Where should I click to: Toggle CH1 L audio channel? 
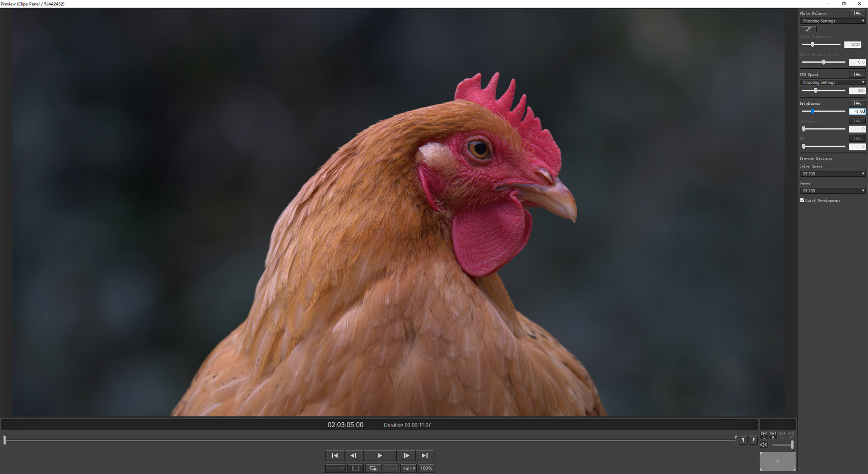pos(764,435)
